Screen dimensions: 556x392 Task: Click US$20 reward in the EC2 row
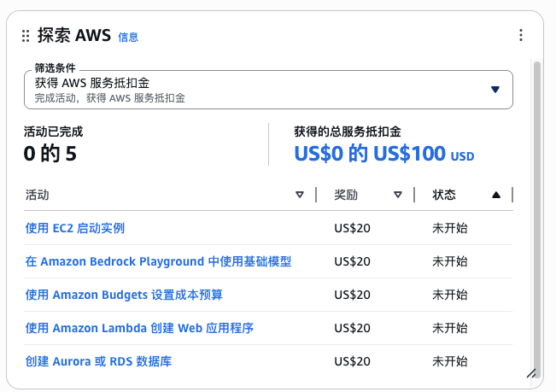(x=352, y=228)
